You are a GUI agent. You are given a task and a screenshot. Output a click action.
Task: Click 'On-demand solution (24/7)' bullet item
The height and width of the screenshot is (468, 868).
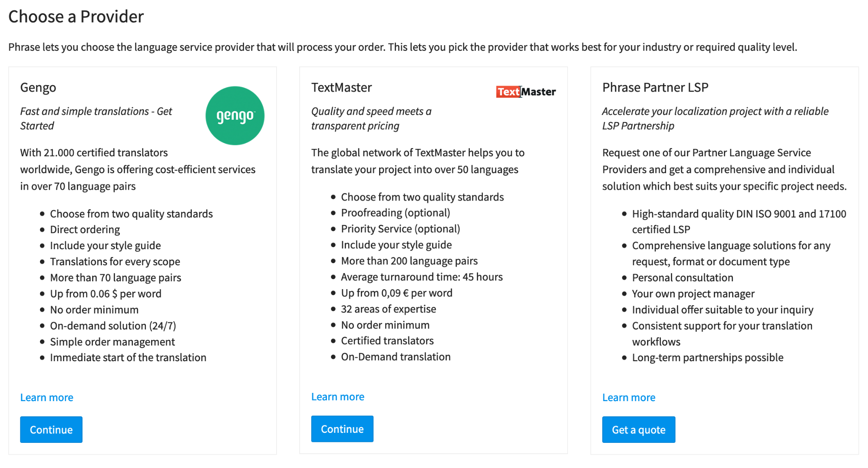coord(113,326)
